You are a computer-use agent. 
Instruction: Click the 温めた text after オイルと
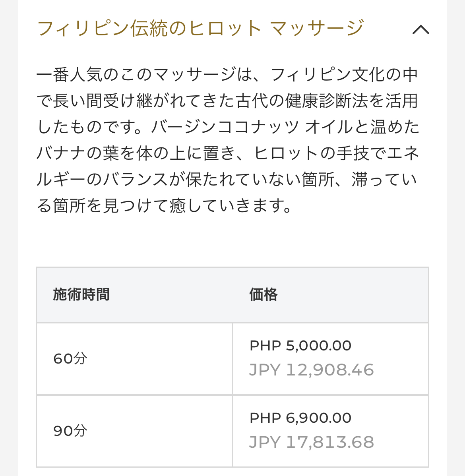pyautogui.click(x=395, y=127)
